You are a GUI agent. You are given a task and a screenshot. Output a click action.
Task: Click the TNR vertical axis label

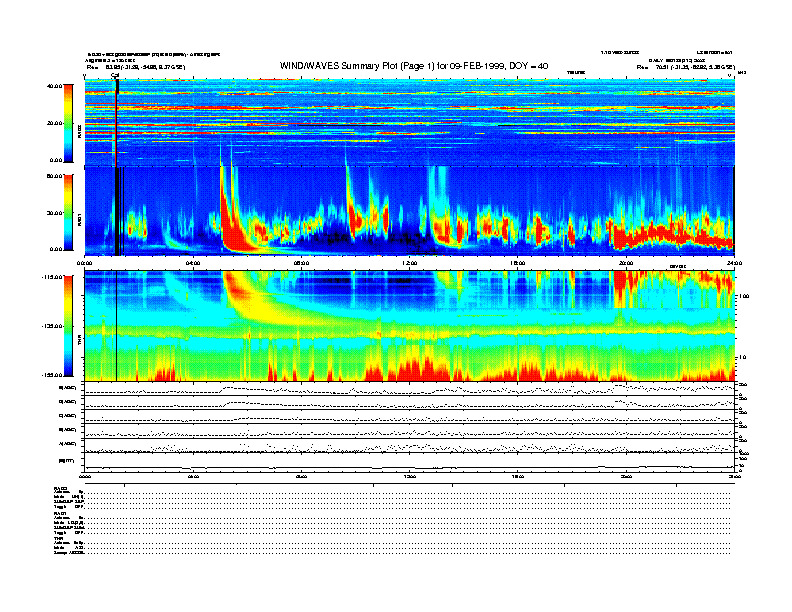click(80, 342)
